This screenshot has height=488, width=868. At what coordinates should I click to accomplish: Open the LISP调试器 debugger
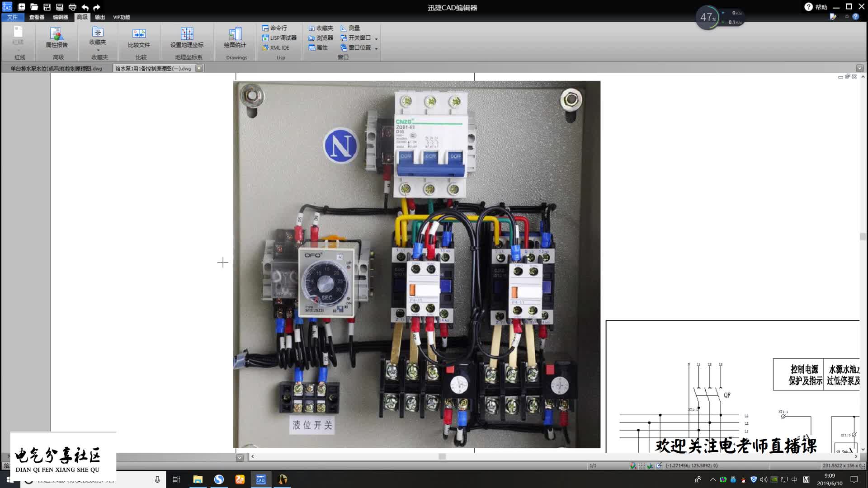[x=279, y=38]
